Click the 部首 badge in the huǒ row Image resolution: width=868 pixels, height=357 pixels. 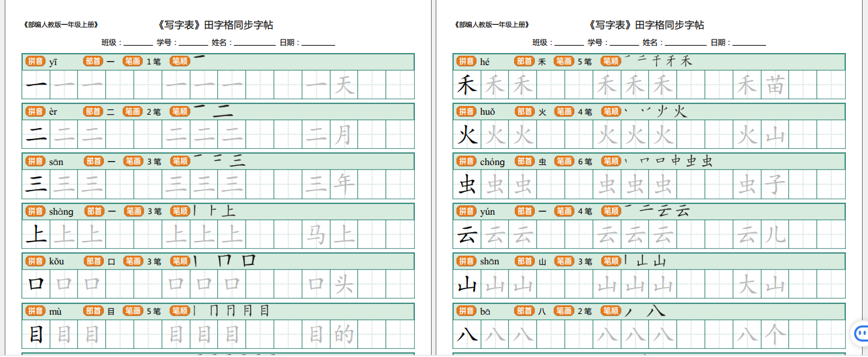(525, 111)
